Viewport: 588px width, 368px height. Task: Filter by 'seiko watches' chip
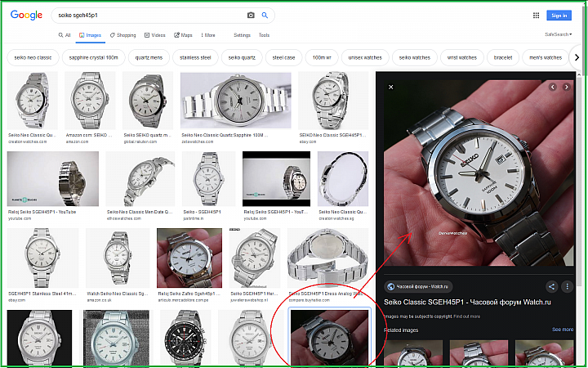click(415, 58)
